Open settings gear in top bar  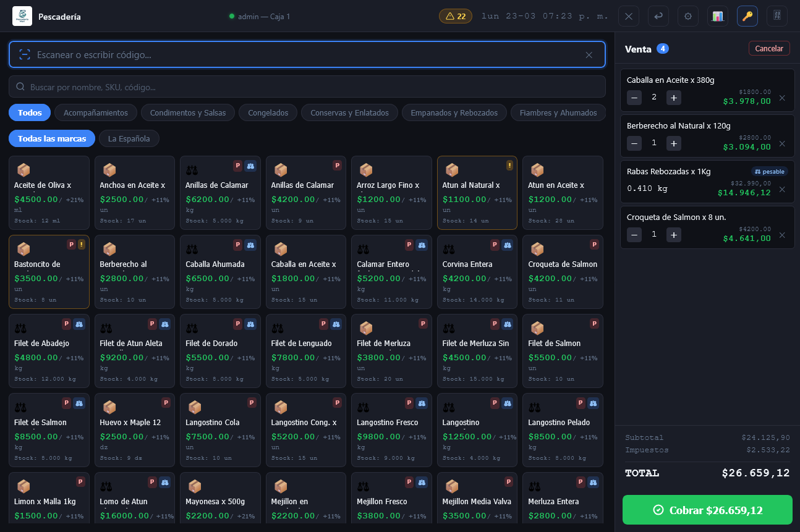(x=687, y=16)
